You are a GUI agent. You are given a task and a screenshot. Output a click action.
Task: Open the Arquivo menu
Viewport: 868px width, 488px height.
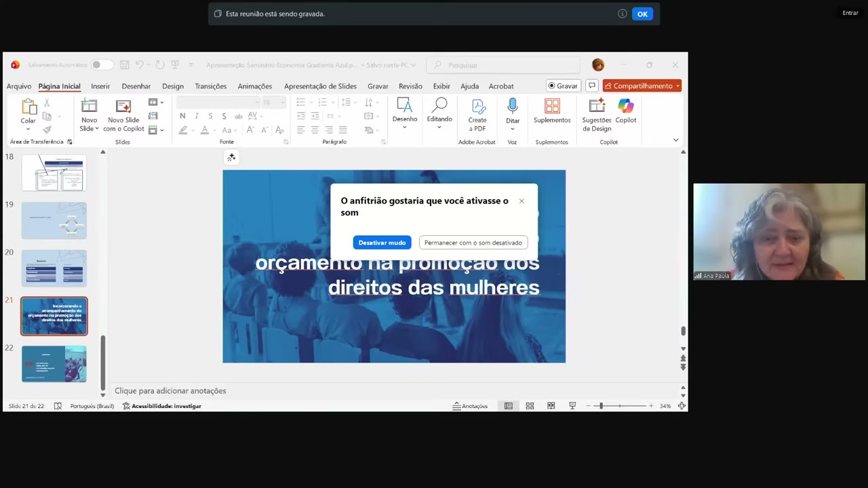coord(19,86)
